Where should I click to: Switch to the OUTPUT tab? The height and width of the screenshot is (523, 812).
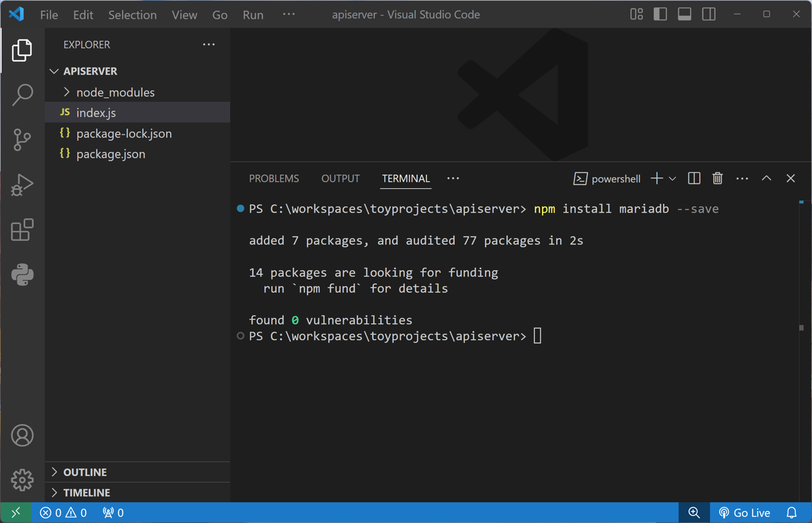point(340,178)
